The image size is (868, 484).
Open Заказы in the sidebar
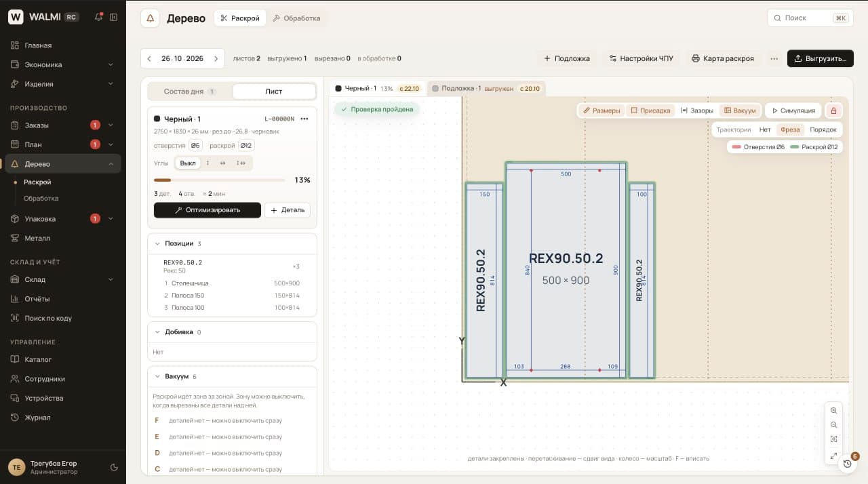62,125
